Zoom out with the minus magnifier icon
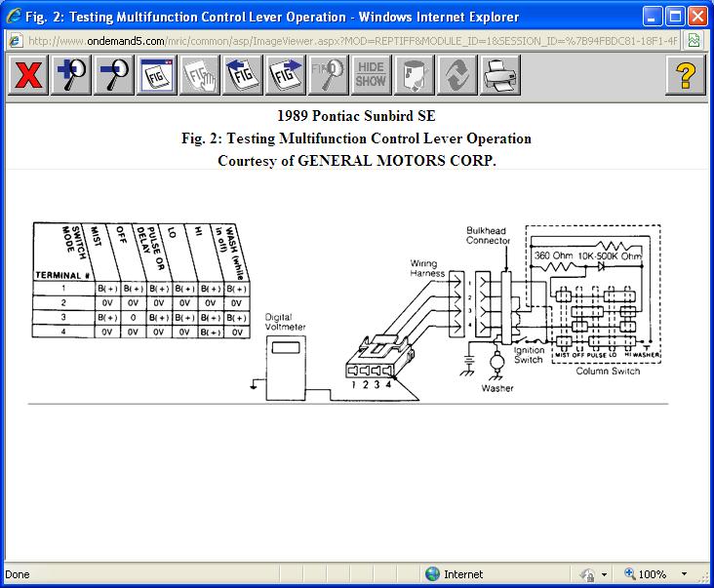Screen dimensions: 714x588 (114, 75)
